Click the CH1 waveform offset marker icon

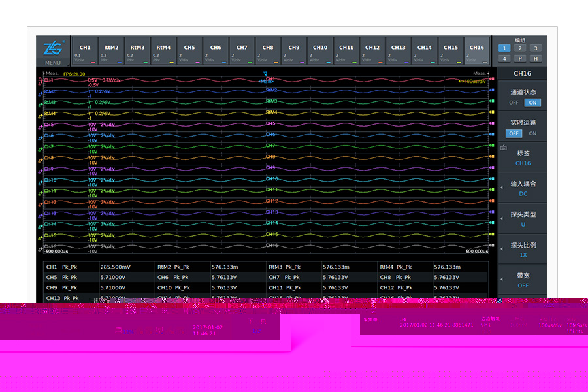point(41,80)
